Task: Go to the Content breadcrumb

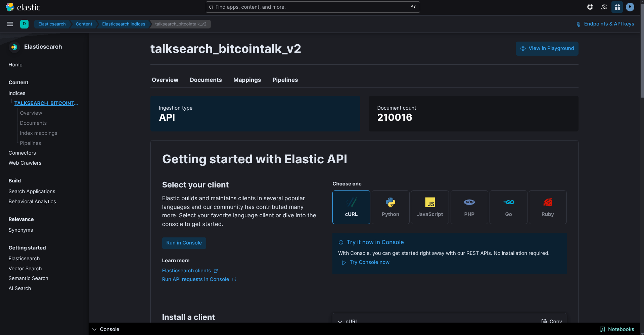Action: coord(84,24)
